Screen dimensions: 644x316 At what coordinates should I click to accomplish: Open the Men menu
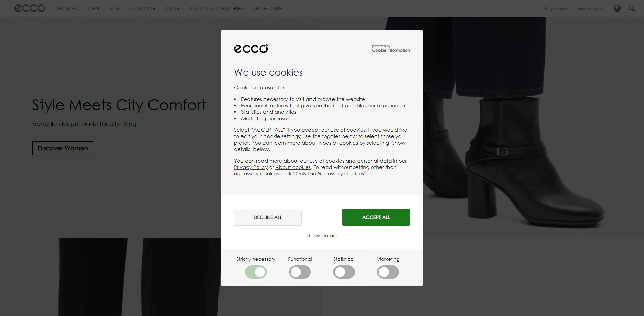tap(94, 9)
